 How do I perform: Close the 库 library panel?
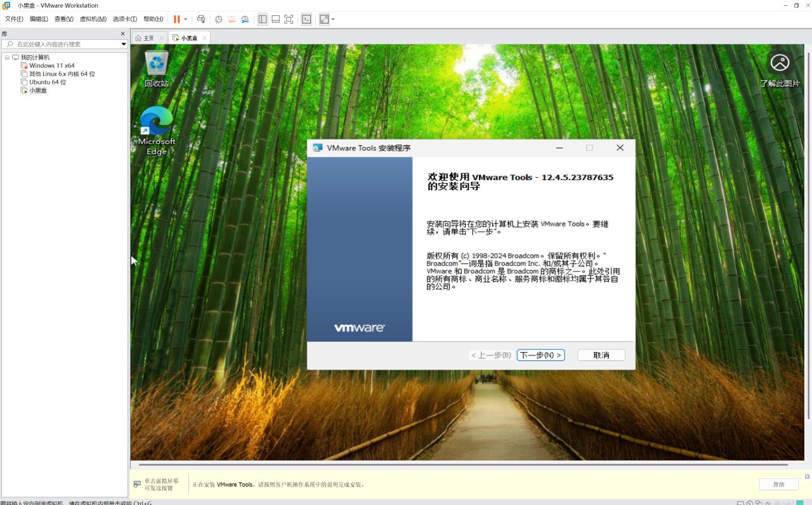point(123,34)
